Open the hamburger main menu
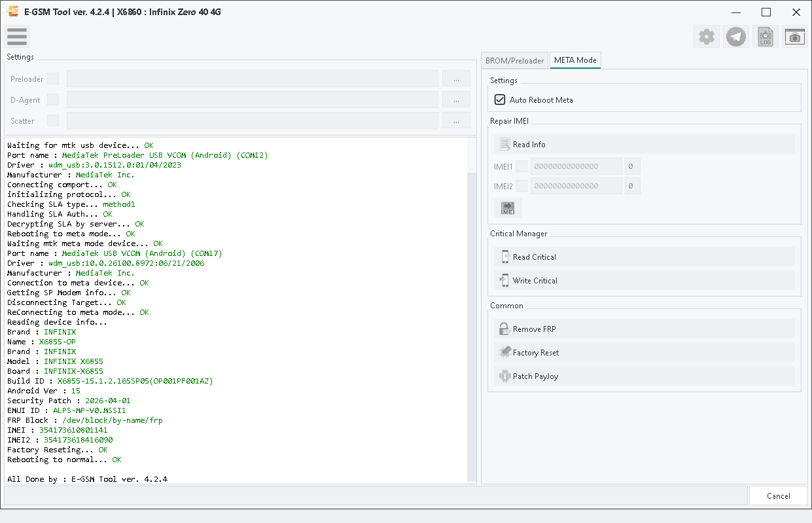 point(17,37)
